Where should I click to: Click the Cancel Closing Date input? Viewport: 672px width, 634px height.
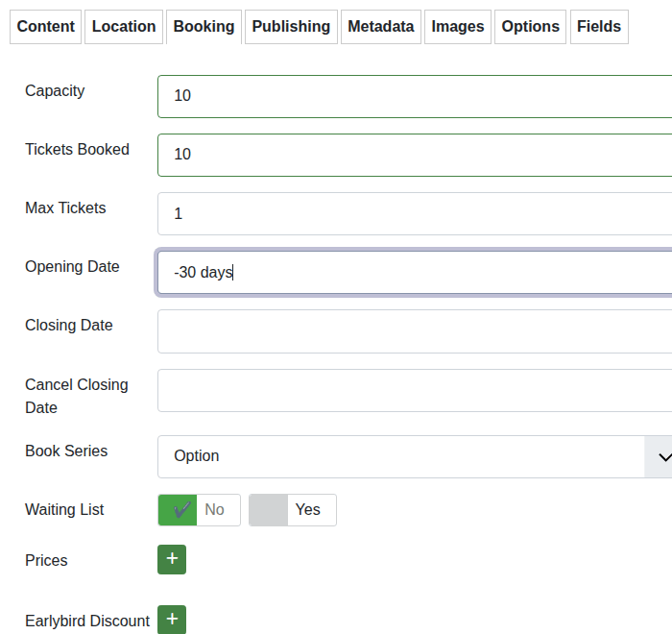pos(413,390)
